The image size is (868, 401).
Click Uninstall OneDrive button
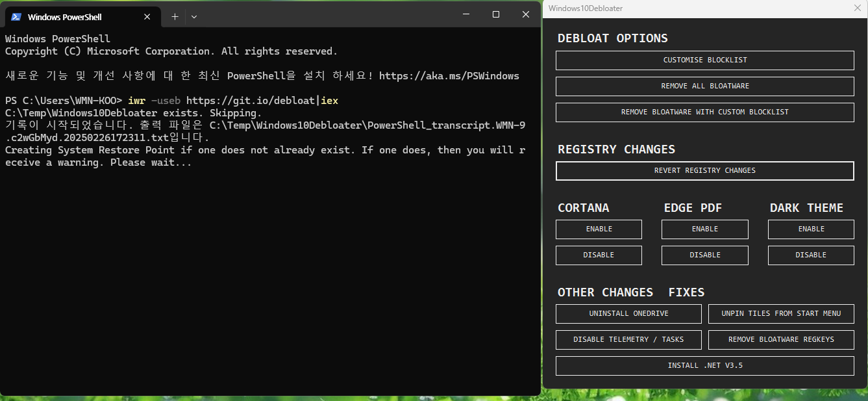pos(628,313)
